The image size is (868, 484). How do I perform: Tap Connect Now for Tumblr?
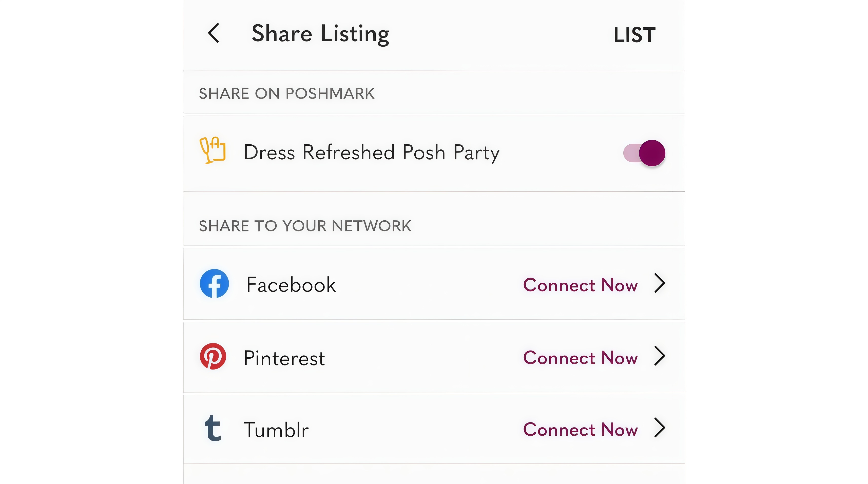(x=580, y=430)
